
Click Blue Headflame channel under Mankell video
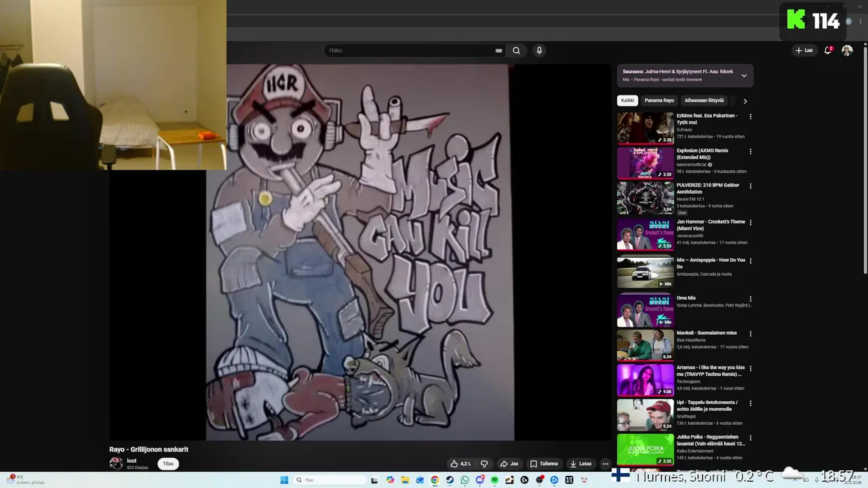(692, 340)
